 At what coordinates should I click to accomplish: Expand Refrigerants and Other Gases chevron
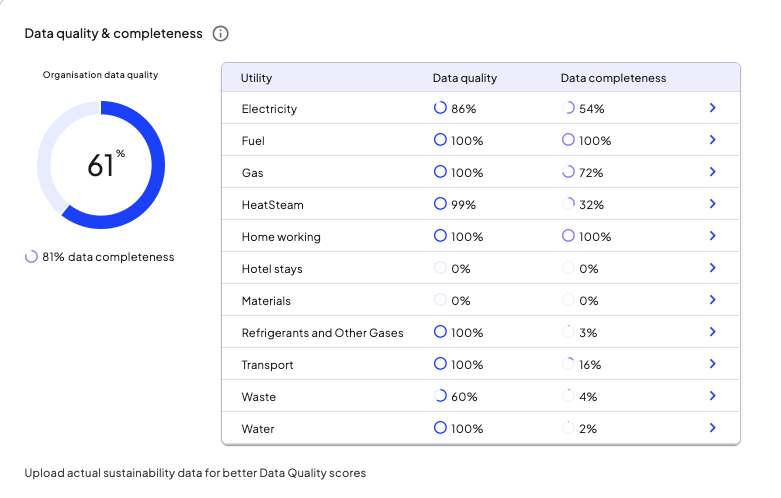coord(713,332)
